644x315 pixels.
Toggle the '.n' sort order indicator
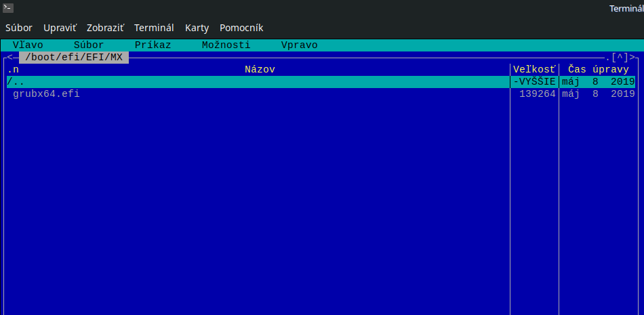click(13, 70)
